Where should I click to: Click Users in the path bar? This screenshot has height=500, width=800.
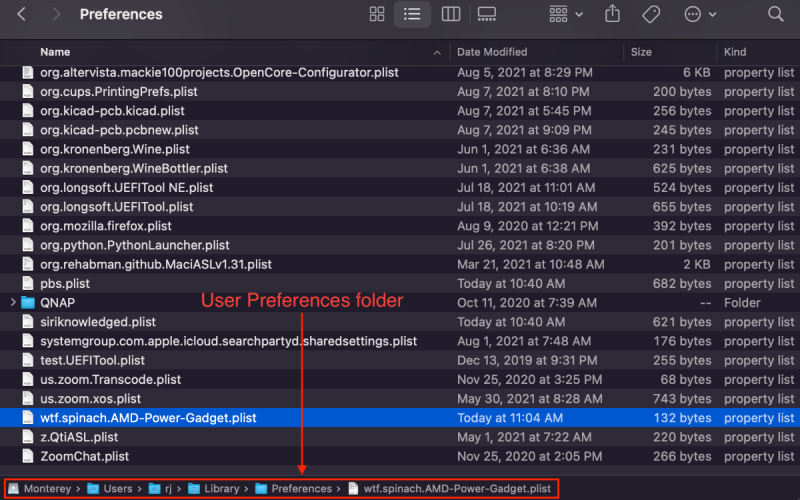pyautogui.click(x=110, y=489)
